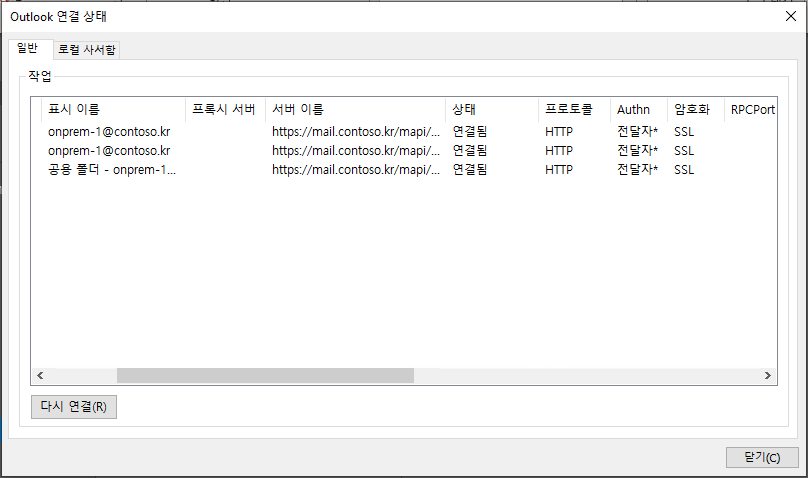Click the horizontal scrollbar thumb
The height and width of the screenshot is (478, 808).
[x=265, y=375]
